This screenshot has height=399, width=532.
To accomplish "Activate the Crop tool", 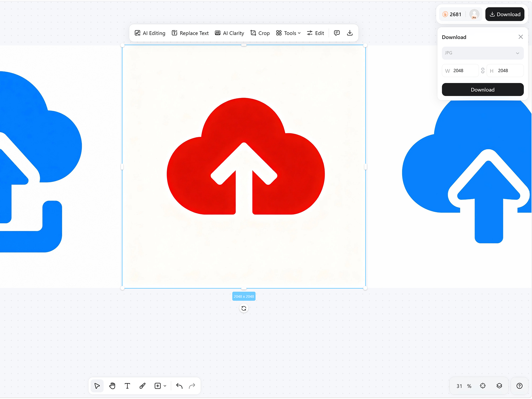I will [x=260, y=33].
